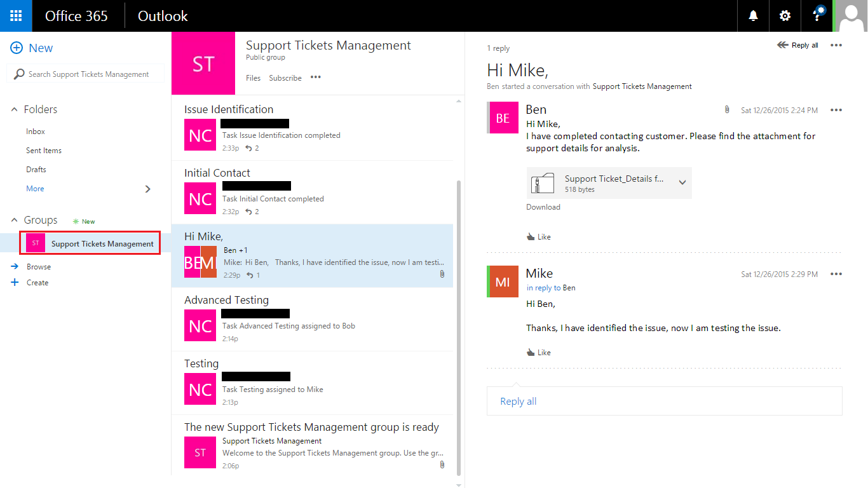Click the NC avatar on Issue Identification
Viewport: 868px width, 488px height.
(x=200, y=135)
